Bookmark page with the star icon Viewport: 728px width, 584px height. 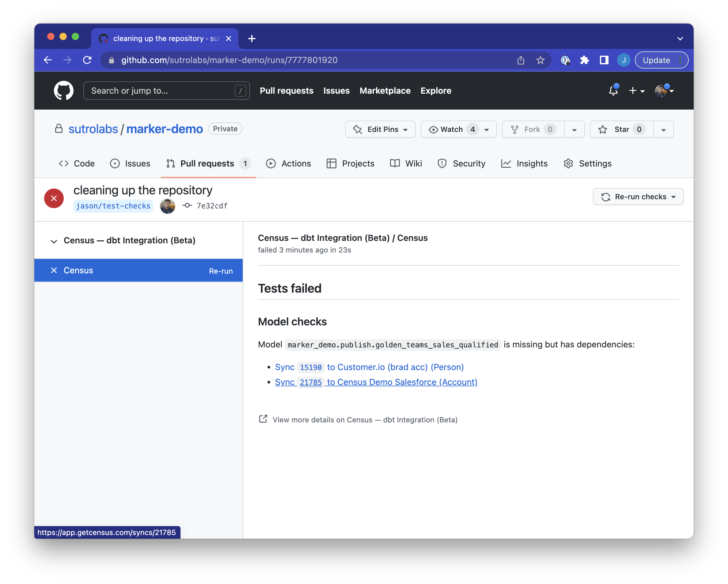pos(540,60)
